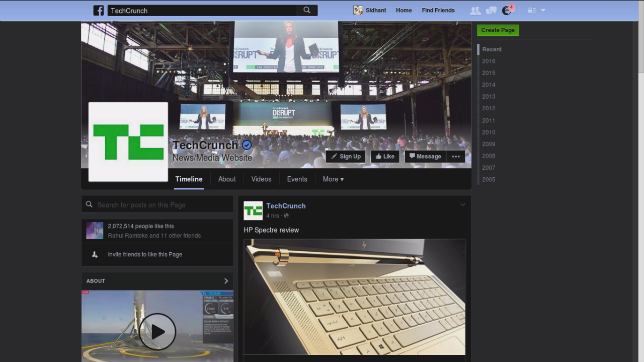Click TechCrunch's verified badge
The height and width of the screenshot is (362, 644).
point(247,144)
